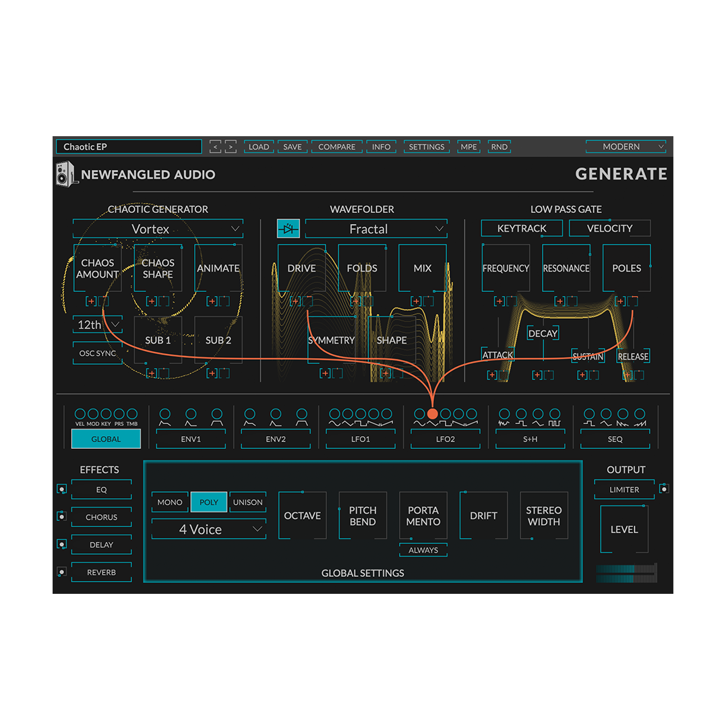Click the plus icon under Frequency
This screenshot has height=728, width=728.
click(x=499, y=301)
